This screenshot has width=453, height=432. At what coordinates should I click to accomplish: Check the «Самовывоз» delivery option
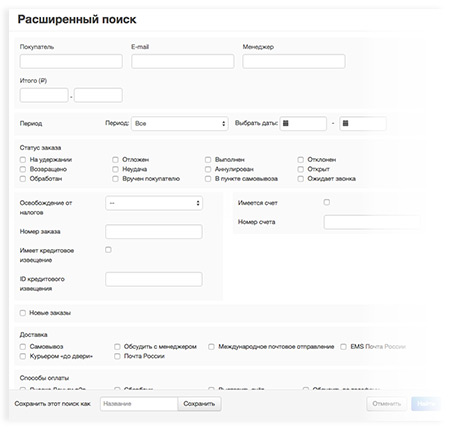tap(23, 347)
